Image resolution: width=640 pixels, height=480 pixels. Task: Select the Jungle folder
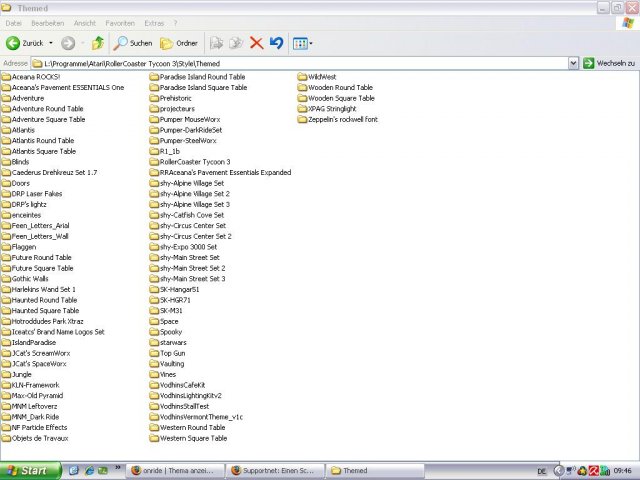16,374
